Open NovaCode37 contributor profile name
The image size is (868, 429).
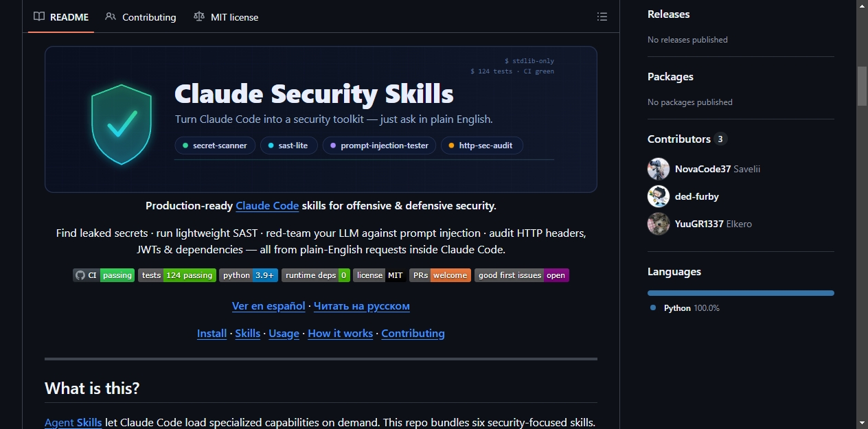[x=703, y=169]
